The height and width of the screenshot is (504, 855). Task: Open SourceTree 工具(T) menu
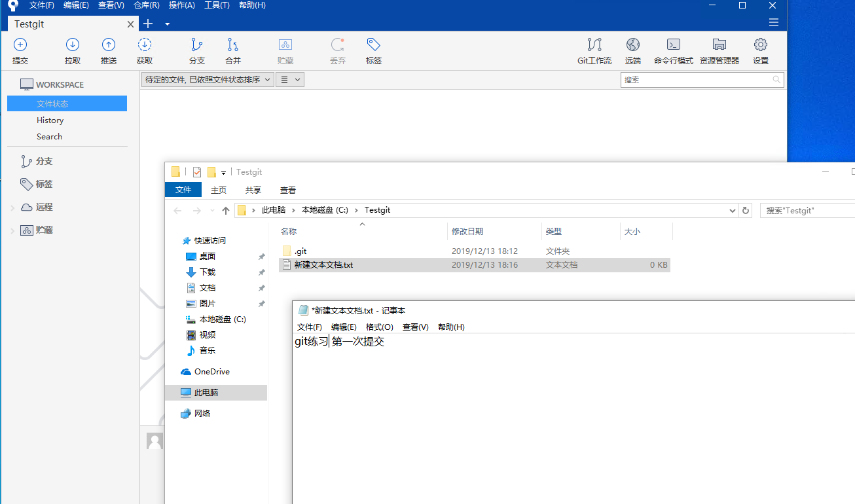(217, 5)
